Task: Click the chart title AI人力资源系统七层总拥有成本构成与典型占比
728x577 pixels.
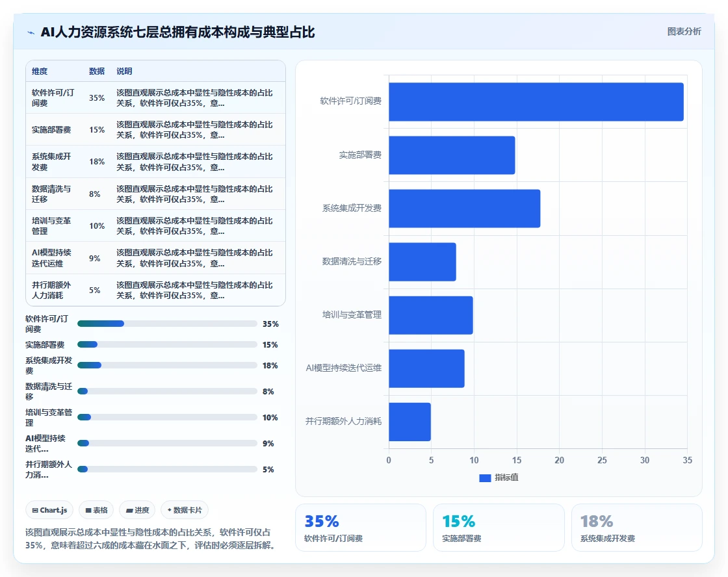Action: [x=178, y=32]
